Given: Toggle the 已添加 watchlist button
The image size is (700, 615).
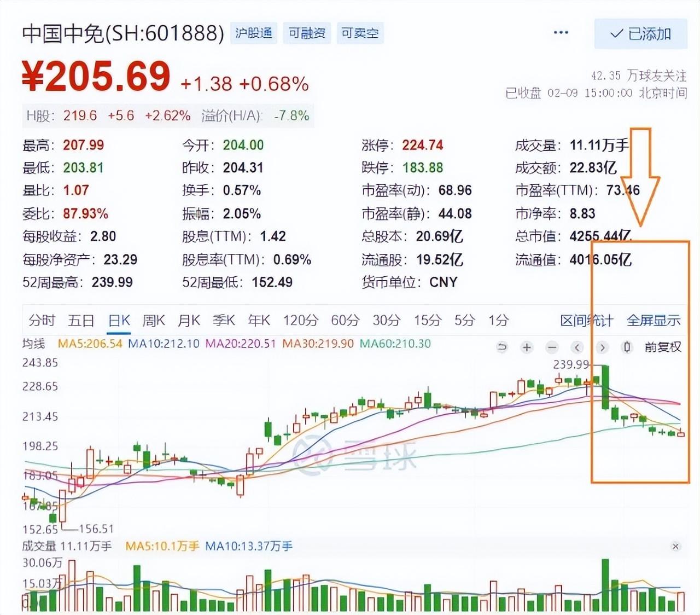Looking at the screenshot, I should point(640,34).
